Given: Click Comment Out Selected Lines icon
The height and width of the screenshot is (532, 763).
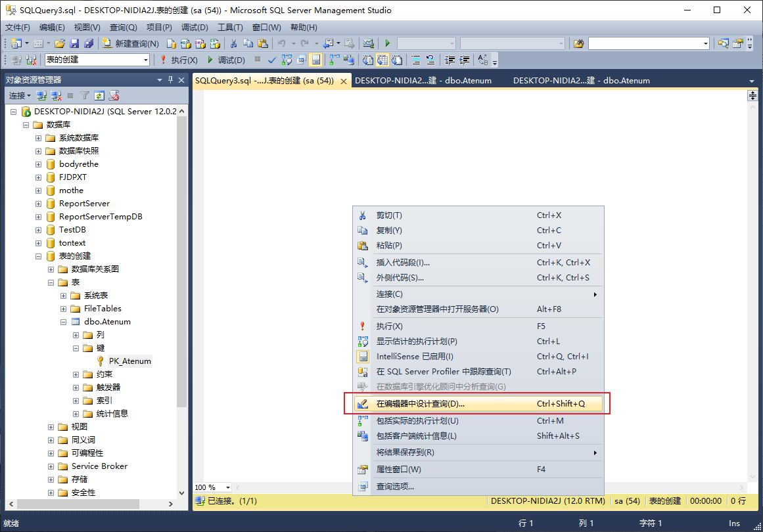Looking at the screenshot, I should [x=416, y=60].
